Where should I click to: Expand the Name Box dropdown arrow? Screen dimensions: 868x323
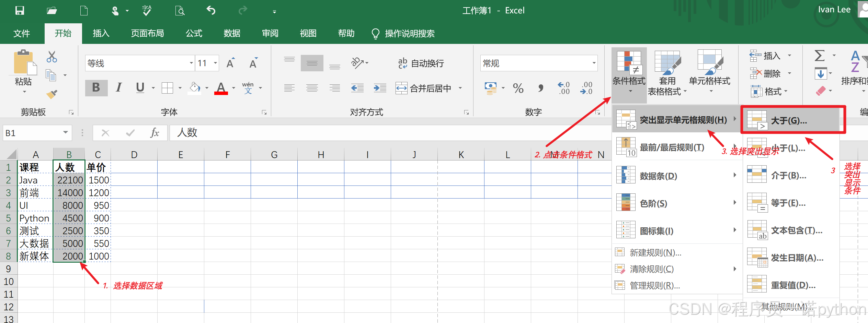click(65, 133)
